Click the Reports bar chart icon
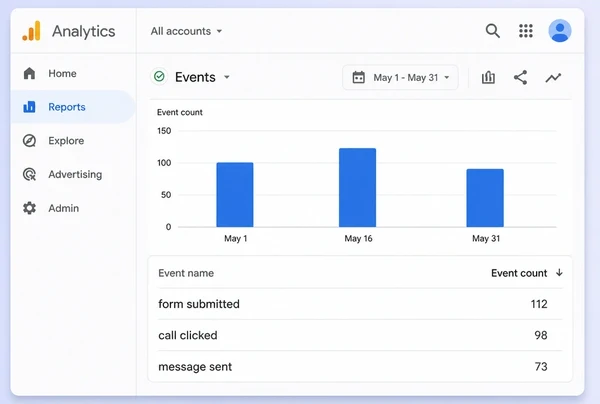The height and width of the screenshot is (404, 600). pos(29,107)
